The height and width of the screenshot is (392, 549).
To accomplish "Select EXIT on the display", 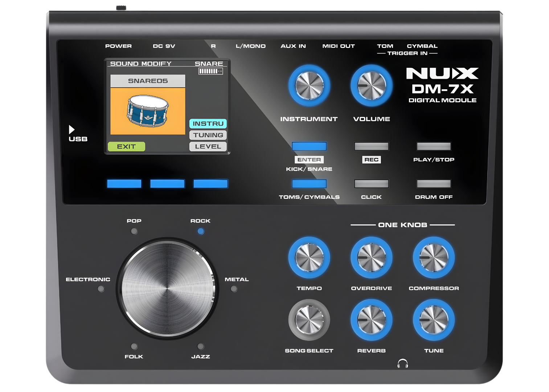I will (126, 147).
